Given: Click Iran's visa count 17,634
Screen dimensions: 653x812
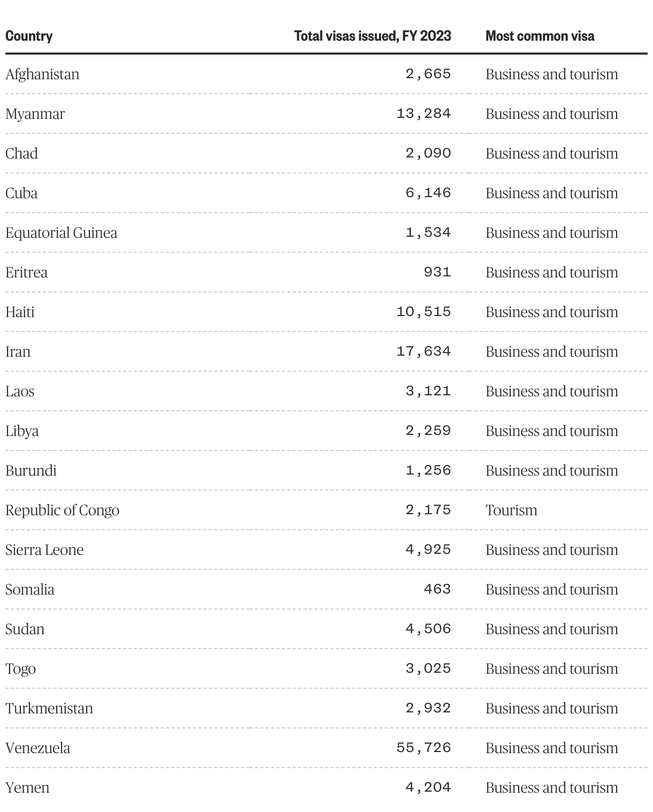Looking at the screenshot, I should [x=423, y=351].
